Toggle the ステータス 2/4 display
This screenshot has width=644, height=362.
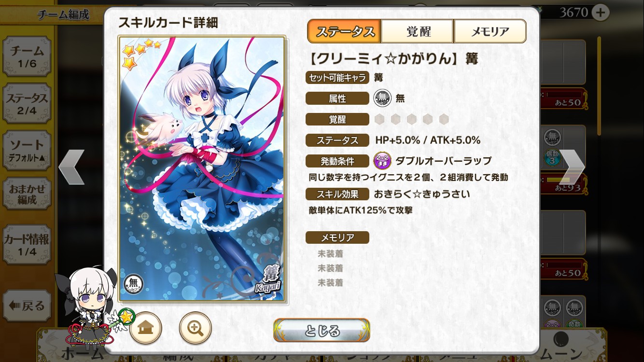[x=27, y=103]
